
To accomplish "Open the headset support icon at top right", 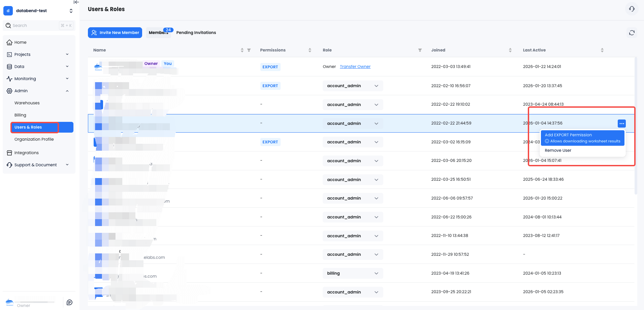I will tap(632, 9).
